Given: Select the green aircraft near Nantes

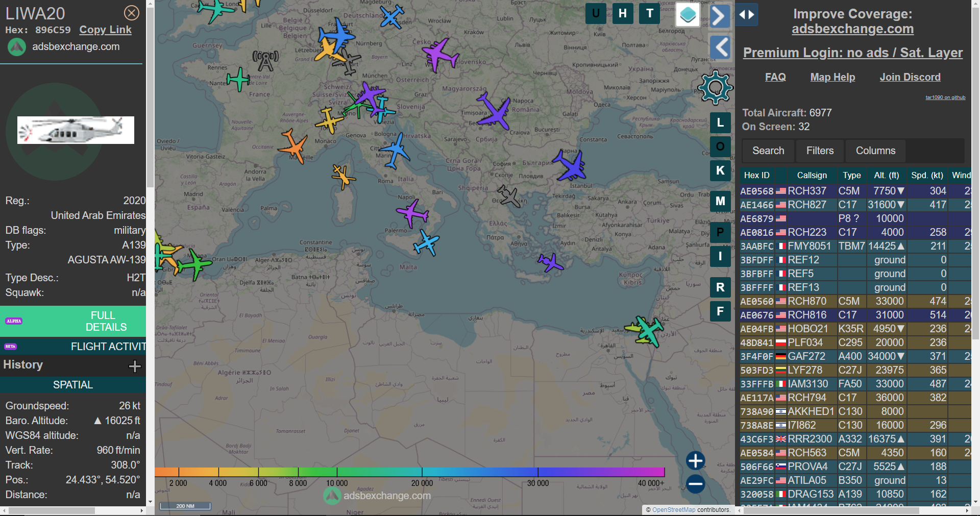Looking at the screenshot, I should click(x=238, y=79).
